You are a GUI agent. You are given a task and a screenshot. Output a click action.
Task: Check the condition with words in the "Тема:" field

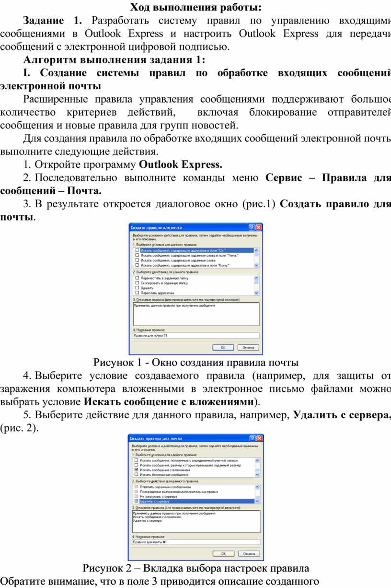(138, 255)
